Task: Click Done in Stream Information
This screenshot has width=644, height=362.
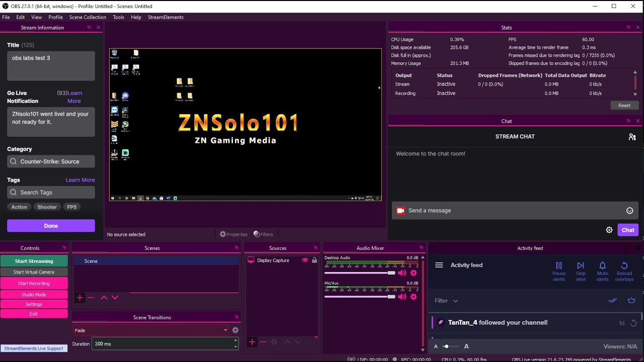Action: click(x=51, y=226)
